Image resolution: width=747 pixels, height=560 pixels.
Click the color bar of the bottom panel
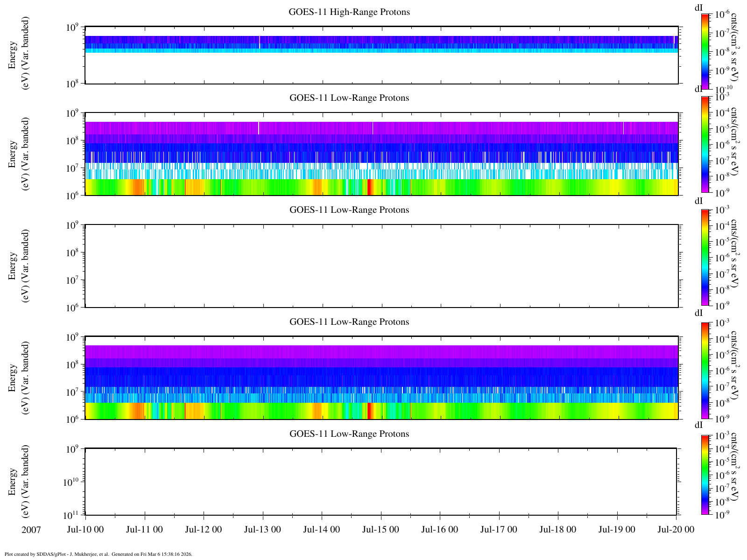pyautogui.click(x=705, y=475)
